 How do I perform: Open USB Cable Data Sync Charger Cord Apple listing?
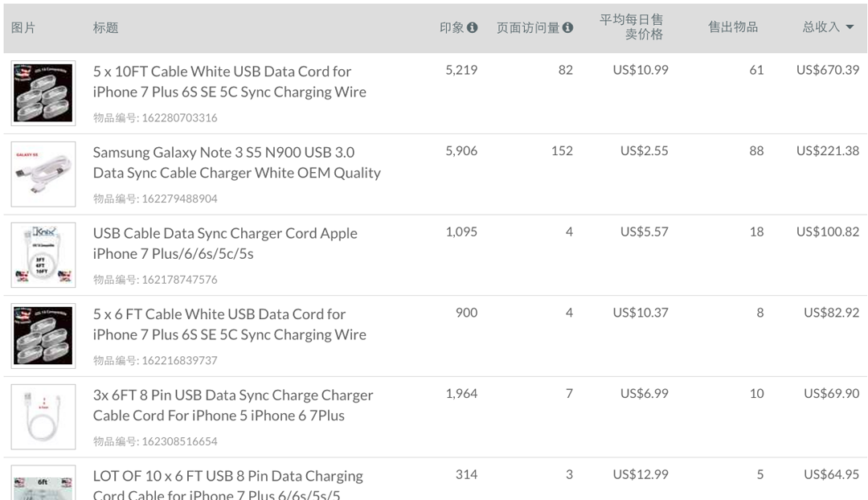point(225,243)
